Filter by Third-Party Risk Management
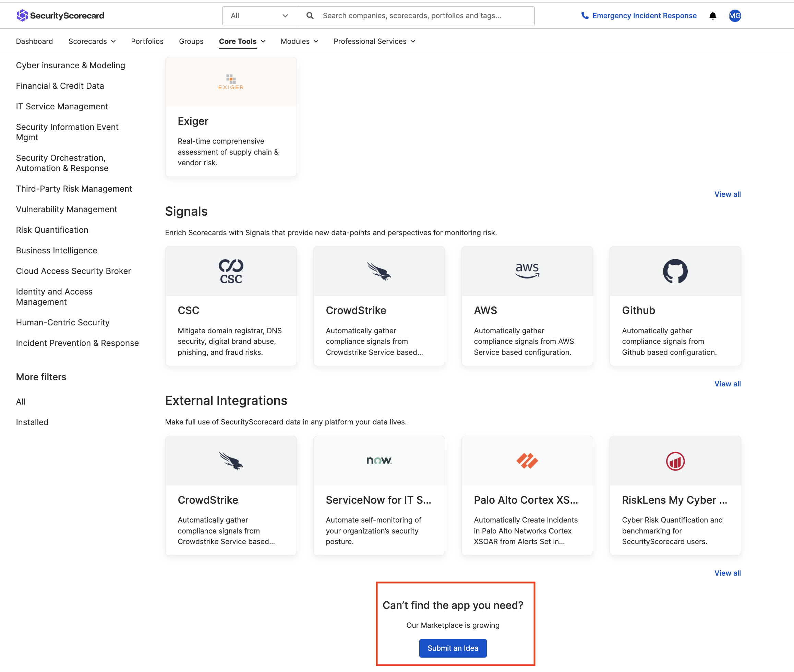Screen dimensions: 794x672 pos(74,189)
